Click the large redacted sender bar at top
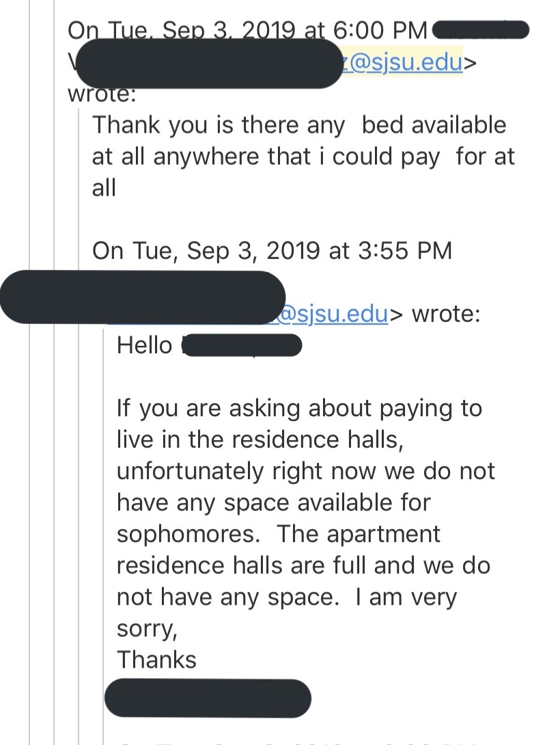The image size is (560, 745). click(209, 63)
